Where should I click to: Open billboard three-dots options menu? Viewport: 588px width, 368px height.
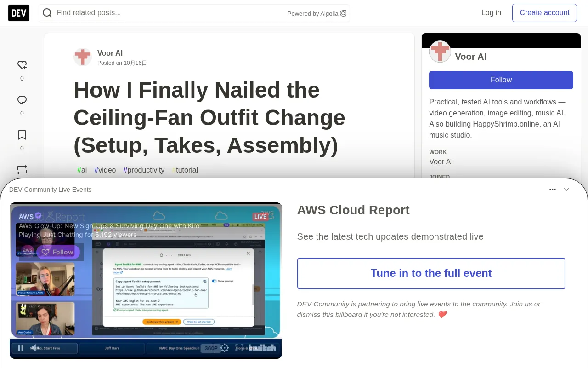(553, 190)
